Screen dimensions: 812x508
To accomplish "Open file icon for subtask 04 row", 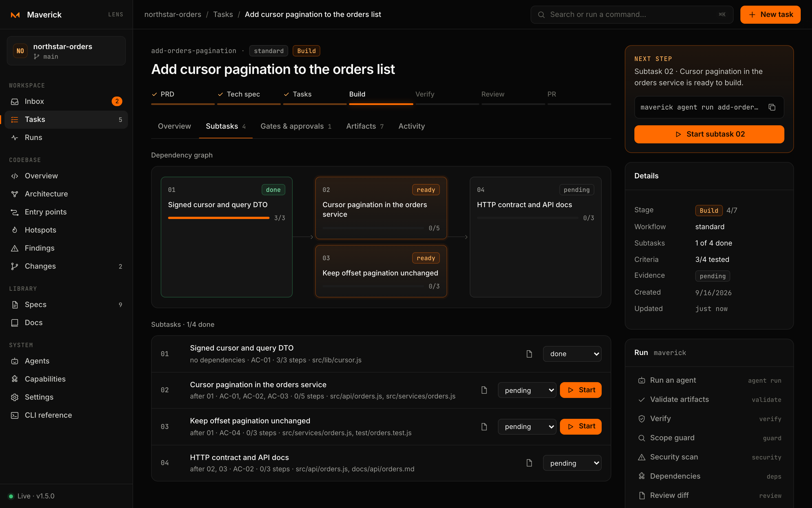I will point(529,463).
